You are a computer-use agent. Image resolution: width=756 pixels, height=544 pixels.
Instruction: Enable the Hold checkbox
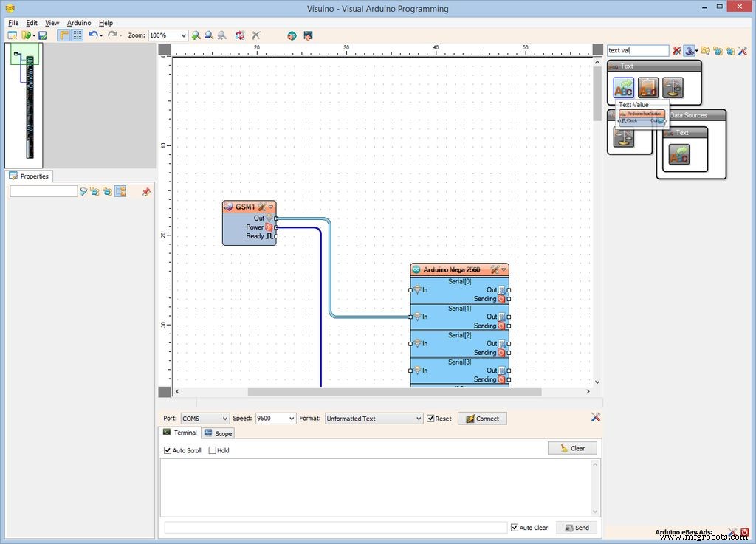coord(213,450)
